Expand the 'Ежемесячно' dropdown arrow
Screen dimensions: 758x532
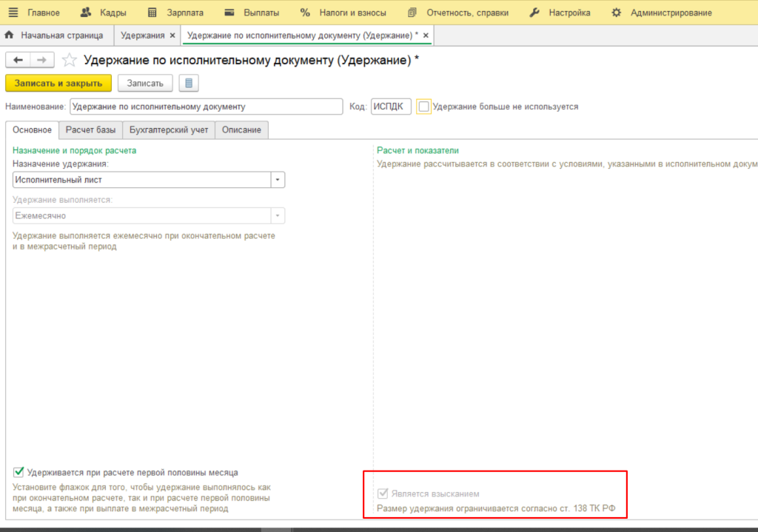pyautogui.click(x=277, y=216)
